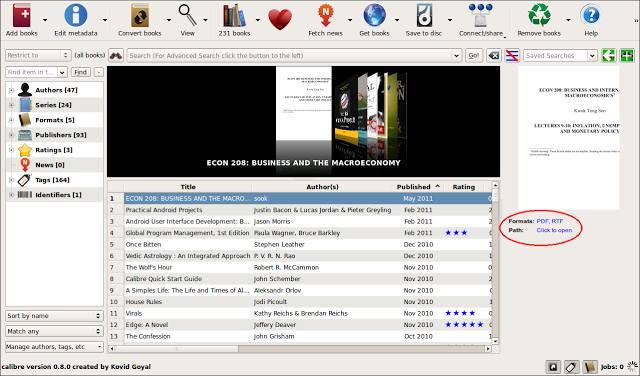Open the Get books globe icon

tap(374, 16)
